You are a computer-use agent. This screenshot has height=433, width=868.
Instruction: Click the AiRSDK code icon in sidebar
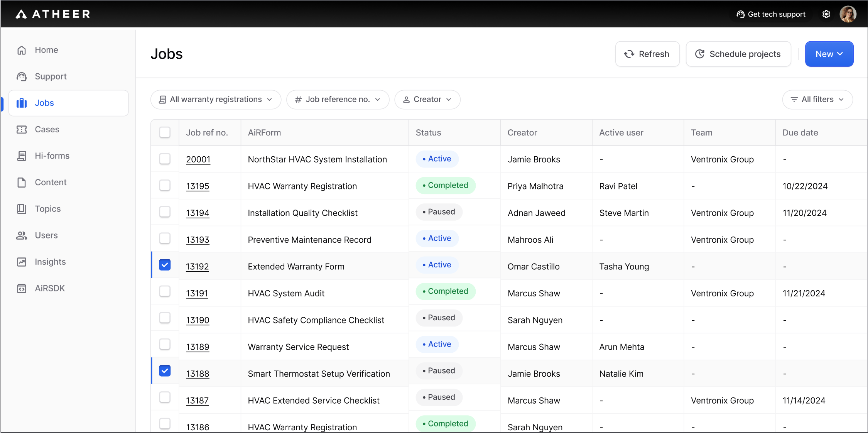click(x=22, y=288)
